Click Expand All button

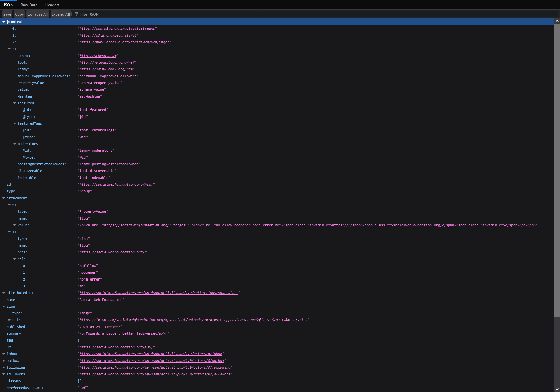coord(61,14)
